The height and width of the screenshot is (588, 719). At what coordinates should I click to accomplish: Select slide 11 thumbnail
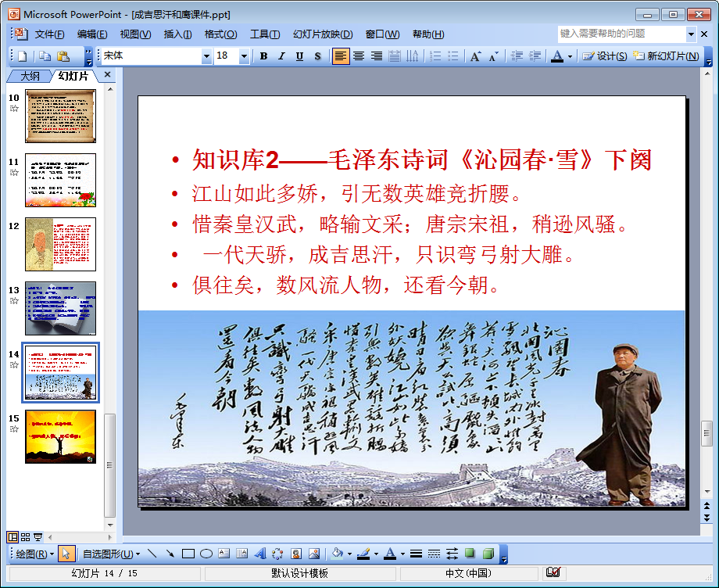pos(60,181)
